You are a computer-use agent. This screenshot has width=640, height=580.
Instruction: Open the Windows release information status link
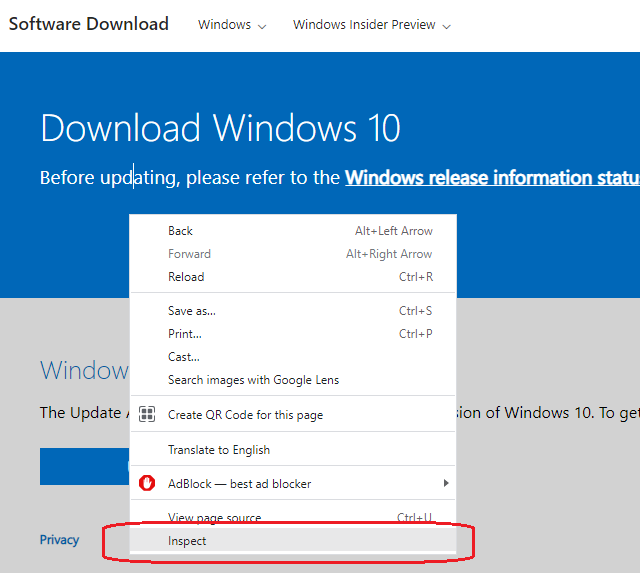coord(492,178)
